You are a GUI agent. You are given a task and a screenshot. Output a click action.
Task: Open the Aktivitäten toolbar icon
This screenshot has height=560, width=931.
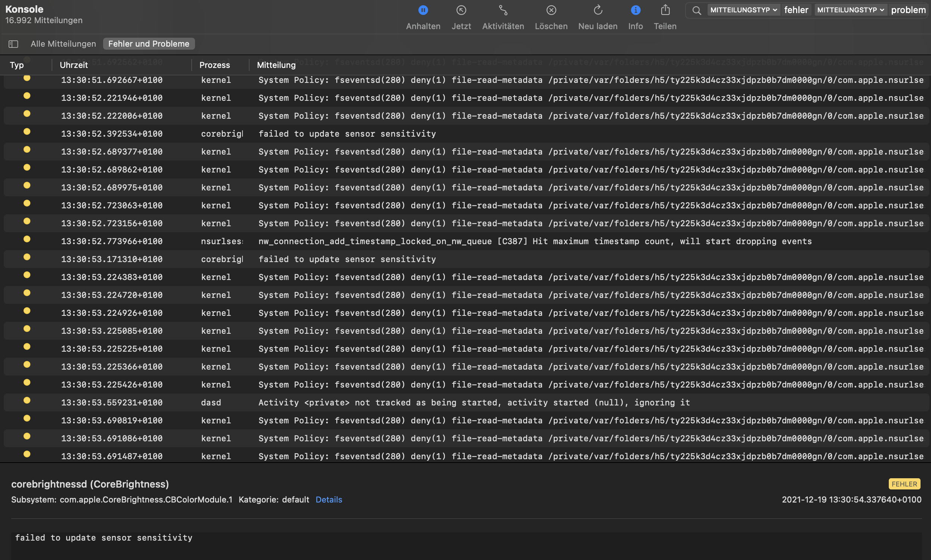click(x=503, y=10)
